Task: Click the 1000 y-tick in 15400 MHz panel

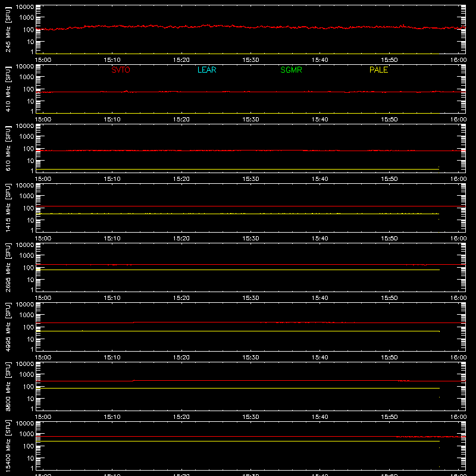Action: tap(27, 434)
